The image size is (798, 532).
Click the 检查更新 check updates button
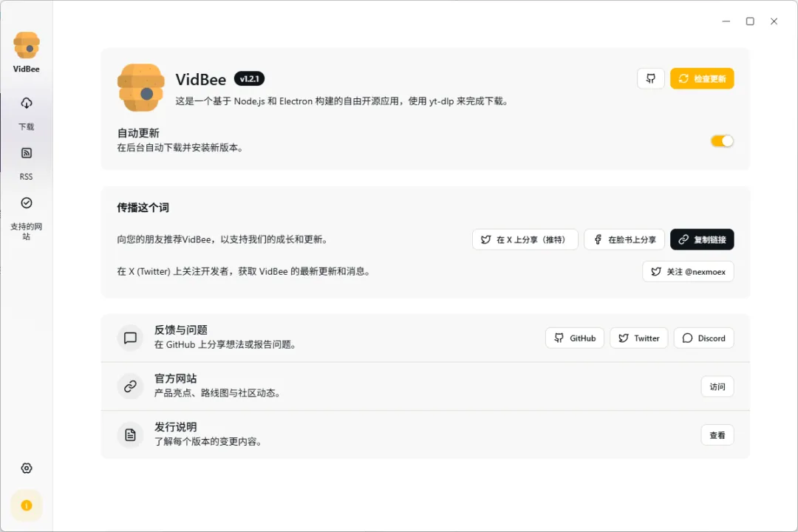(x=702, y=78)
